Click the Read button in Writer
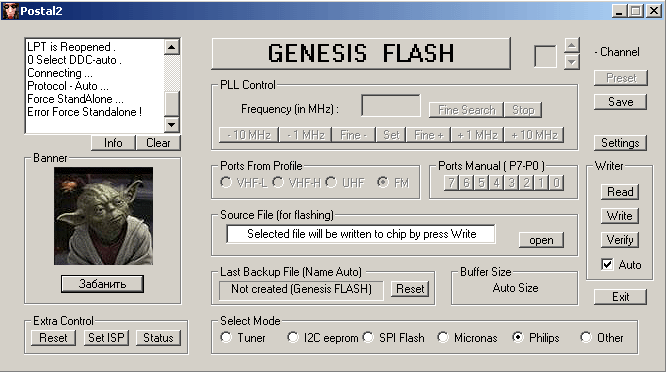This screenshot has width=666, height=372. pyautogui.click(x=620, y=192)
